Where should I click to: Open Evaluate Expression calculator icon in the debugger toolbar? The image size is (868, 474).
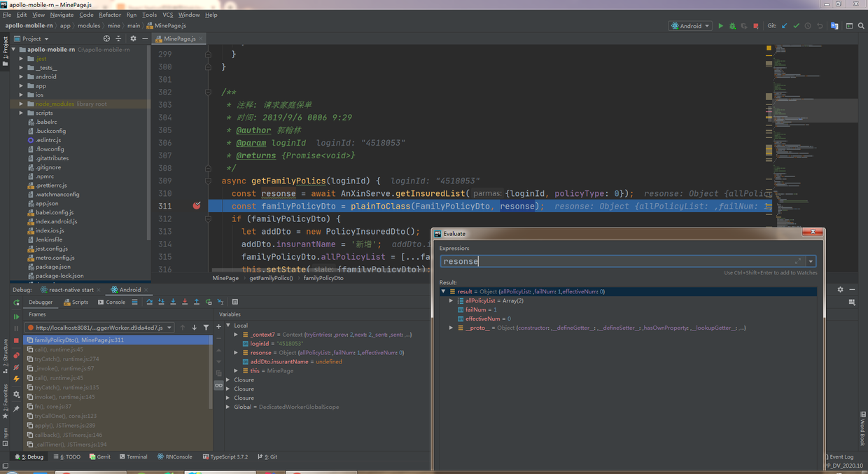tap(235, 302)
